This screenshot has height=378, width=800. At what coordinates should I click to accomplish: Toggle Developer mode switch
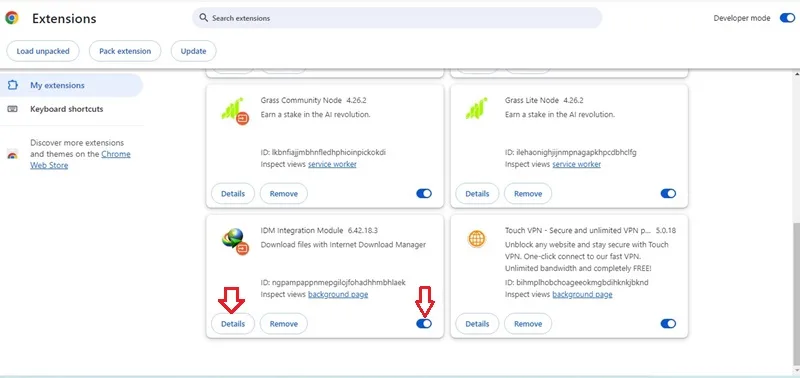pyautogui.click(x=787, y=18)
